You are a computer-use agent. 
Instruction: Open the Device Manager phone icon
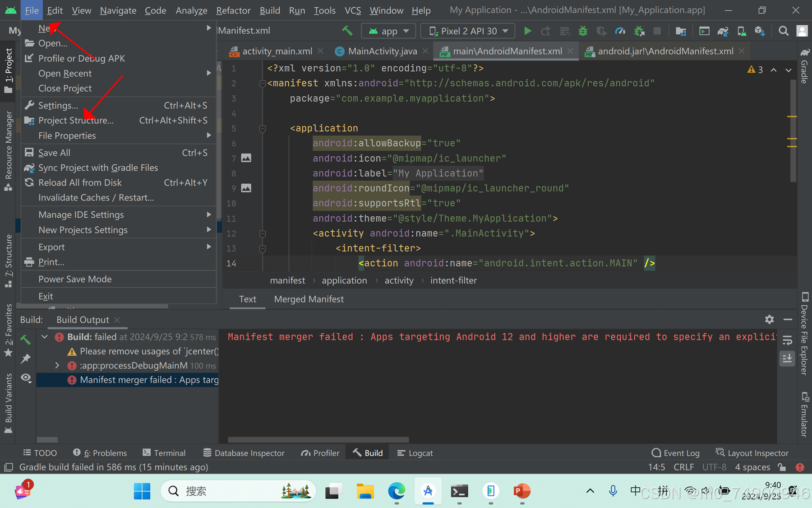[742, 31]
